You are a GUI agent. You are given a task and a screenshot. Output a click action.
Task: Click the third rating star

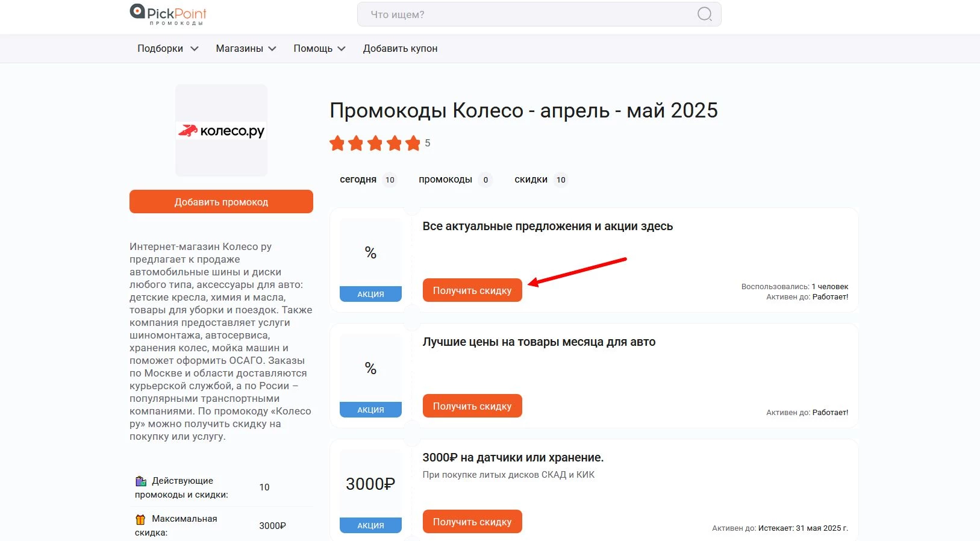[x=375, y=143]
